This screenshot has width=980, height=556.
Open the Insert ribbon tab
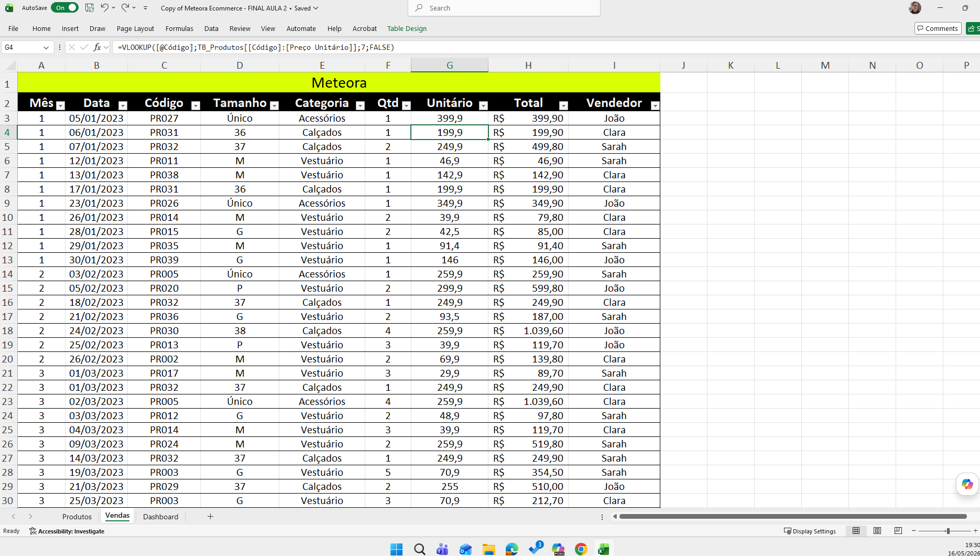70,28
